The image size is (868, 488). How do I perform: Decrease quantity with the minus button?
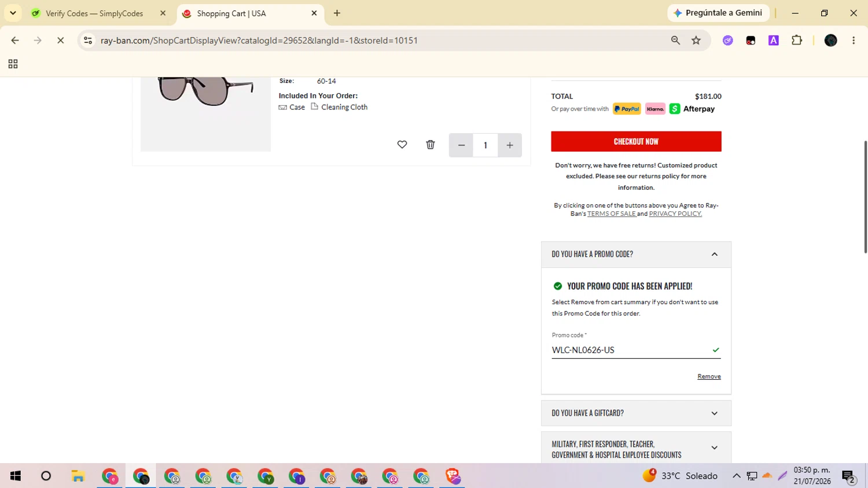tap(461, 145)
